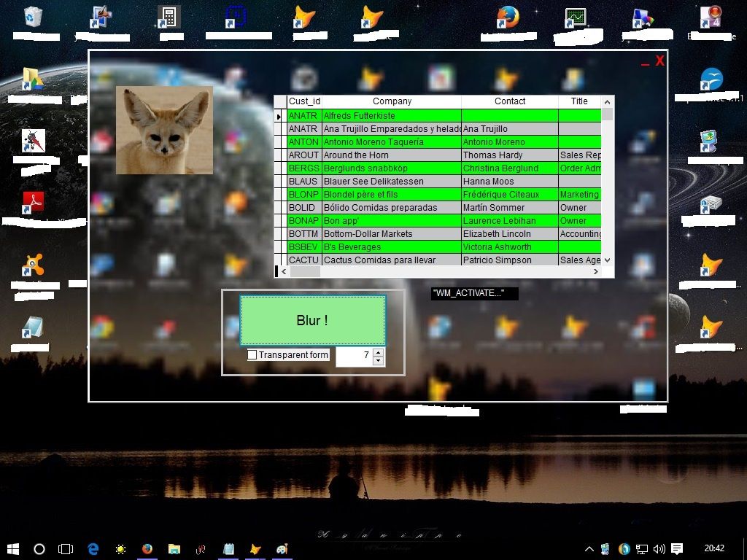The width and height of the screenshot is (747, 560).
Task: Click the fennec fox picture
Action: 164,130
